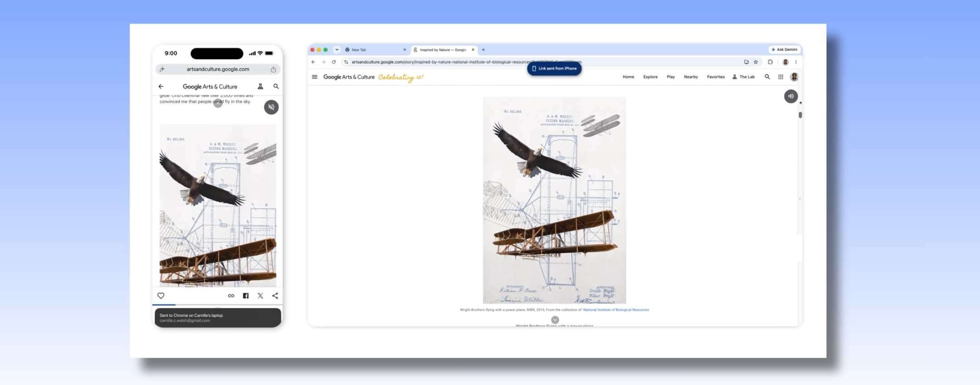Viewport: 980px width, 385px height.
Task: Open the Chrome tab search dropdown arrow
Action: [337, 49]
